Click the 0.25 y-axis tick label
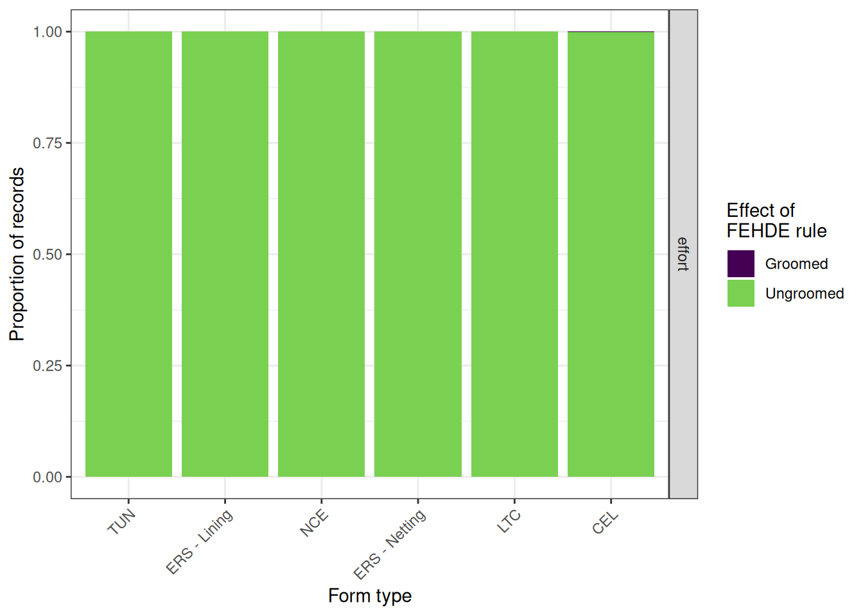863x616 pixels. pos(48,365)
